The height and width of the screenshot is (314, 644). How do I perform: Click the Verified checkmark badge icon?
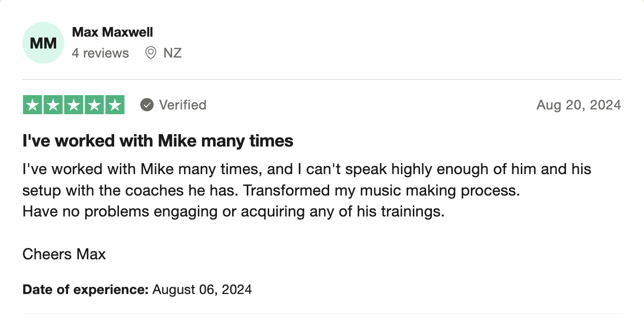click(x=147, y=105)
